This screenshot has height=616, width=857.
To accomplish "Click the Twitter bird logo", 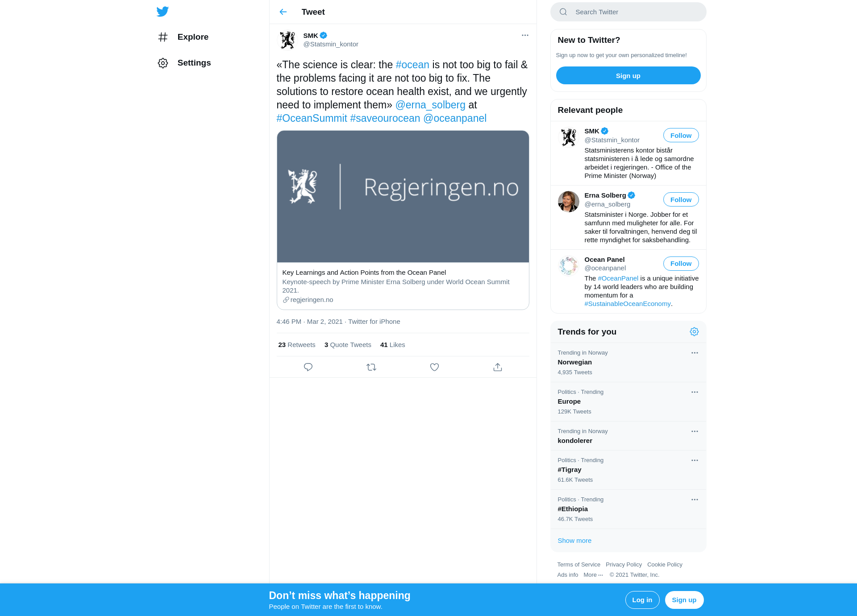I will click(x=162, y=12).
